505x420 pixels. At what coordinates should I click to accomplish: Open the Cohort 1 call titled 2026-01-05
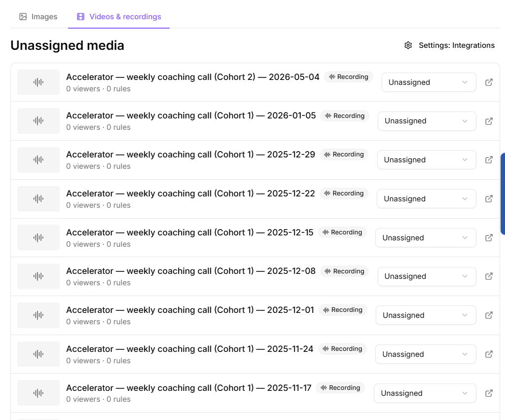[x=191, y=115]
